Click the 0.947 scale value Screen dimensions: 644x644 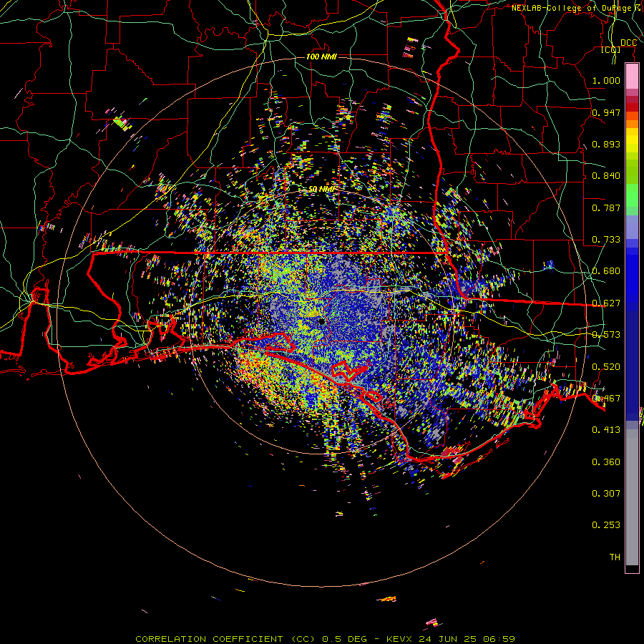[x=606, y=112]
